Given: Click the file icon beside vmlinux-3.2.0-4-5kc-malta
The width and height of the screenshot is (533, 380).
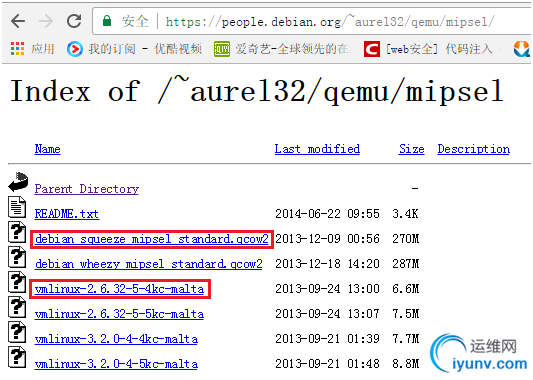Looking at the screenshot, I should (x=17, y=357).
